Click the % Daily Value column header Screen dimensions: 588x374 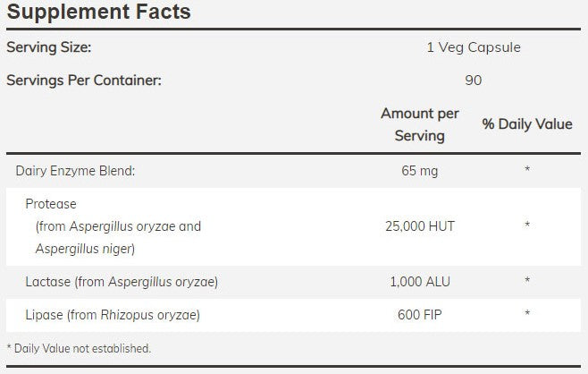[527, 124]
